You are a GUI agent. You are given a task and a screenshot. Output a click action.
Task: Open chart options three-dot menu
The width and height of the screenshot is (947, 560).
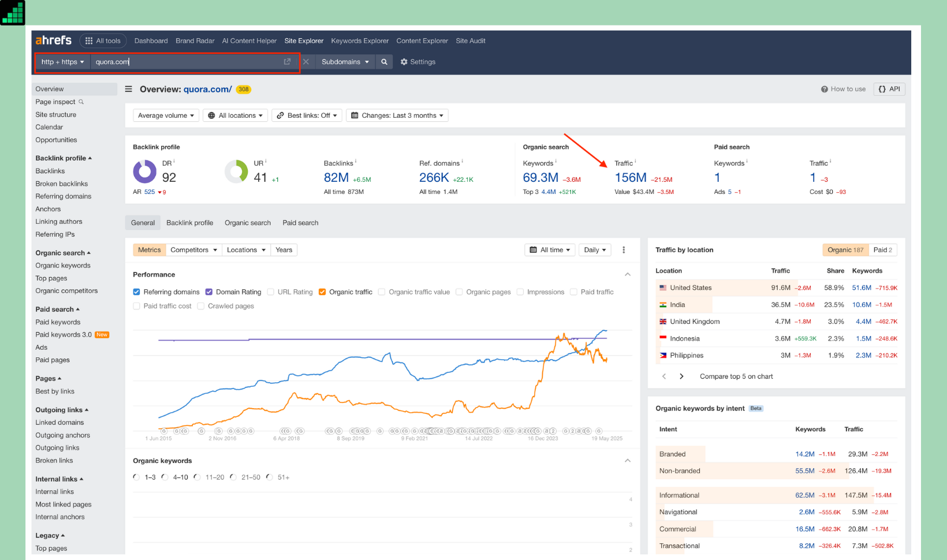coord(624,250)
